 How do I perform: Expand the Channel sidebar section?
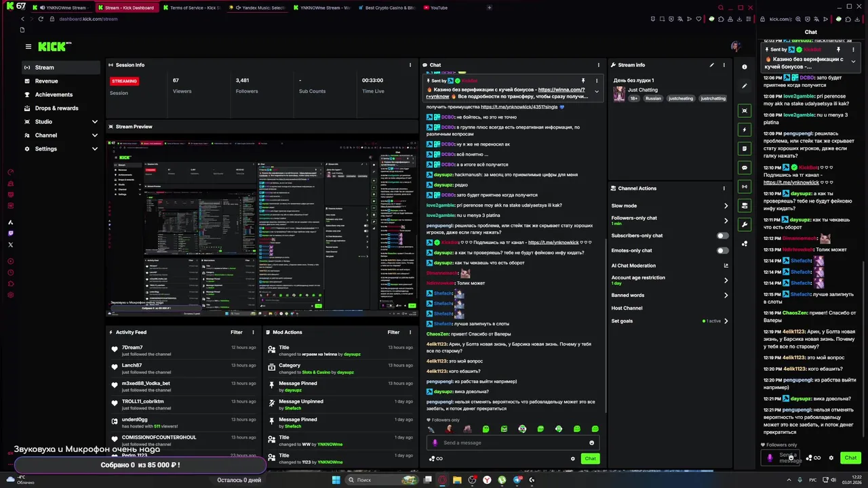pos(61,135)
